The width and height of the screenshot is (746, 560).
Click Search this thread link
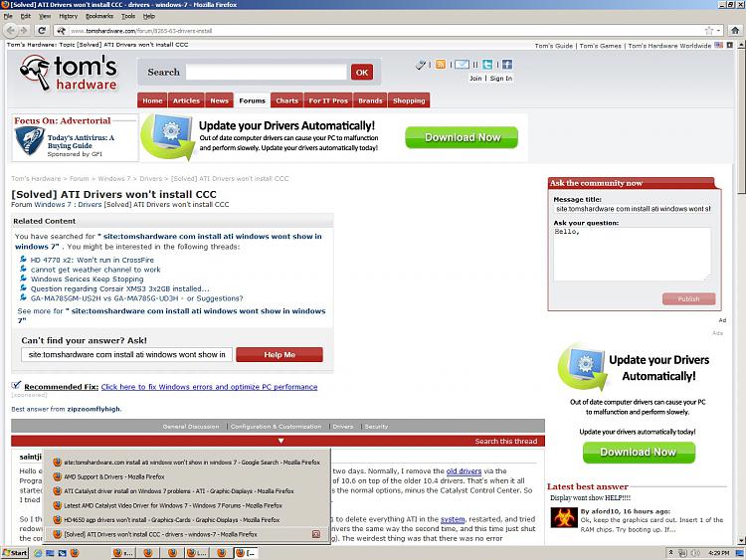point(505,441)
